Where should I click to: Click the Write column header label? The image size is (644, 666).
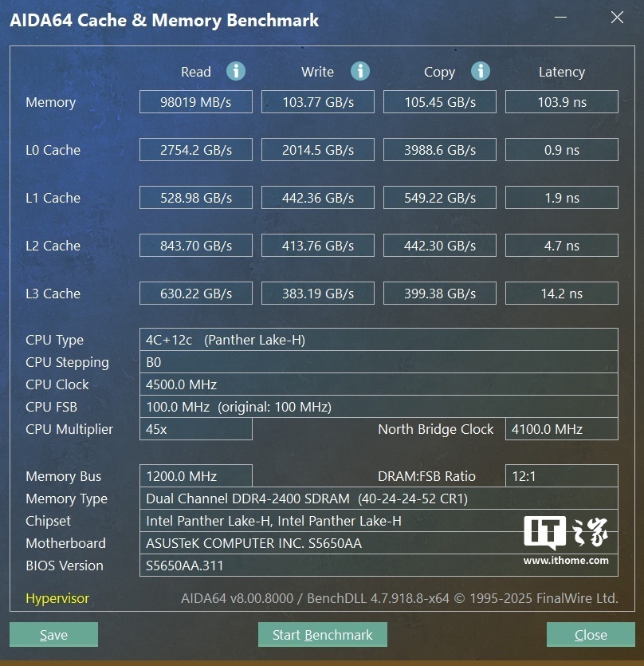tap(317, 72)
